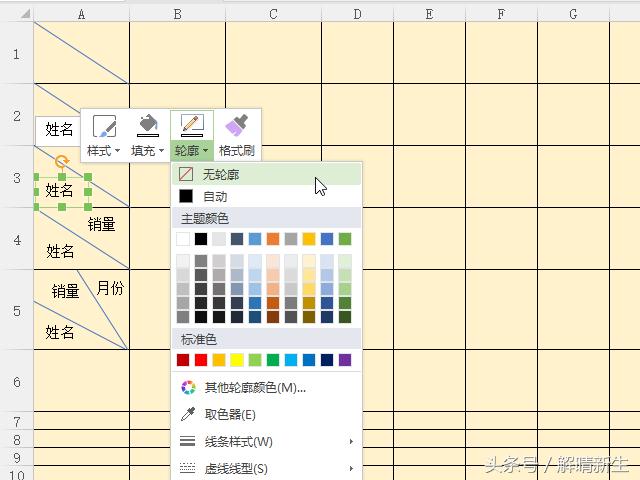Click the 销量 text in row 4
The height and width of the screenshot is (480, 640).
point(102,224)
